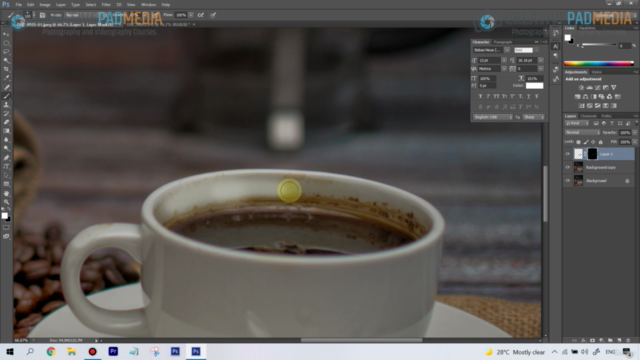This screenshot has width=640, height=360.
Task: Switch to the Channels tab
Action: click(x=588, y=116)
